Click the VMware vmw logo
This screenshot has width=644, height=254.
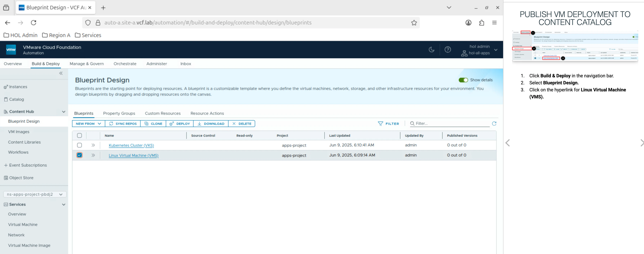point(11,50)
